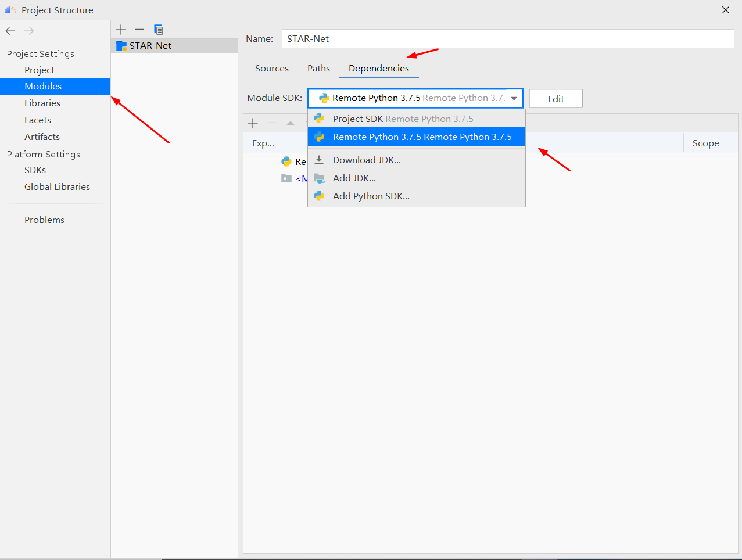Choose Add Python SDK... option
This screenshot has height=560, width=742.
417,196
